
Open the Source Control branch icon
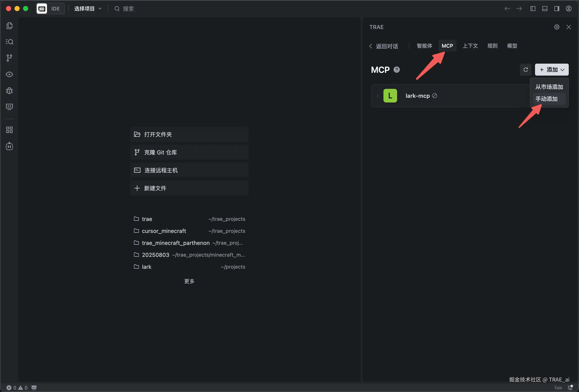tap(9, 58)
